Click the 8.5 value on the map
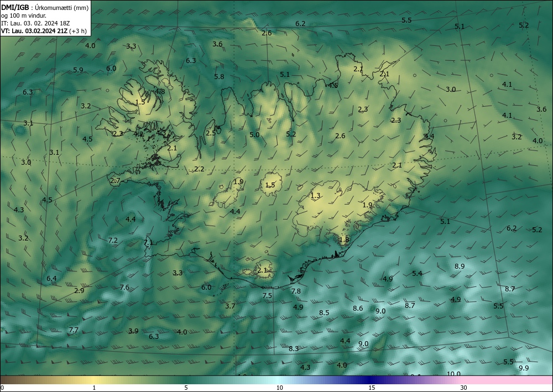The image size is (553, 392). (x=324, y=313)
